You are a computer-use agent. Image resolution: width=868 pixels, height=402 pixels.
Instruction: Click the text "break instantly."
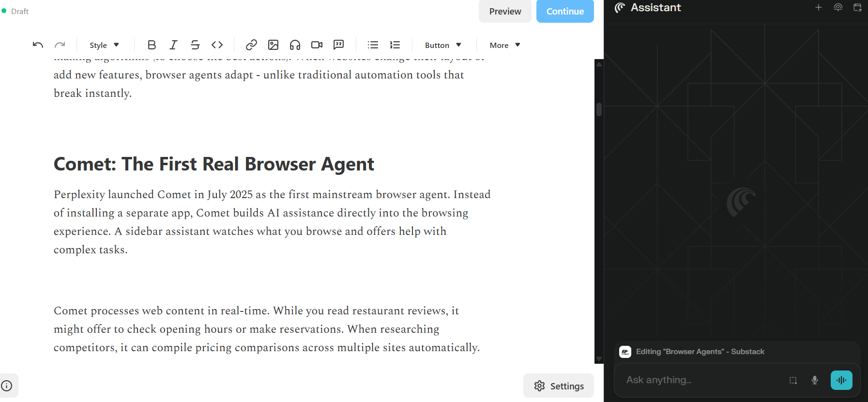(92, 93)
